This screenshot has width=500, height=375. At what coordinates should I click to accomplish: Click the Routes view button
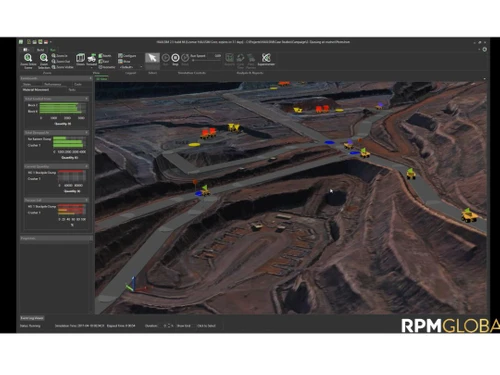click(x=105, y=56)
